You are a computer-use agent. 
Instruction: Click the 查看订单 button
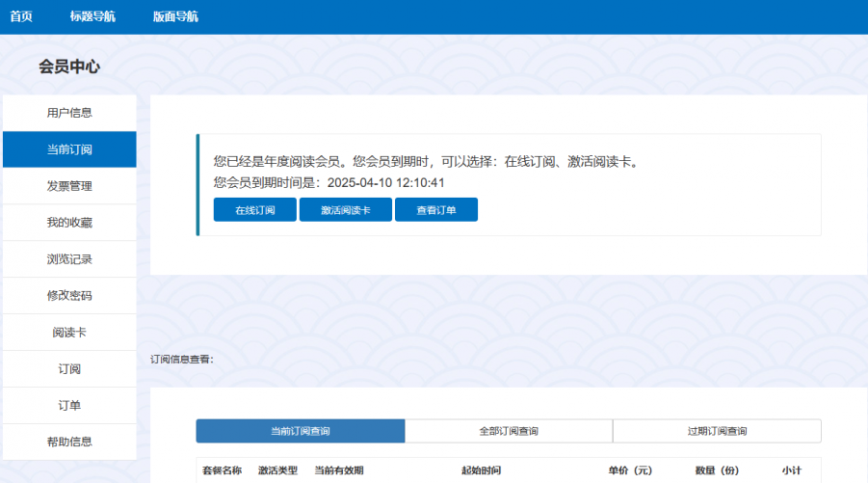(436, 210)
